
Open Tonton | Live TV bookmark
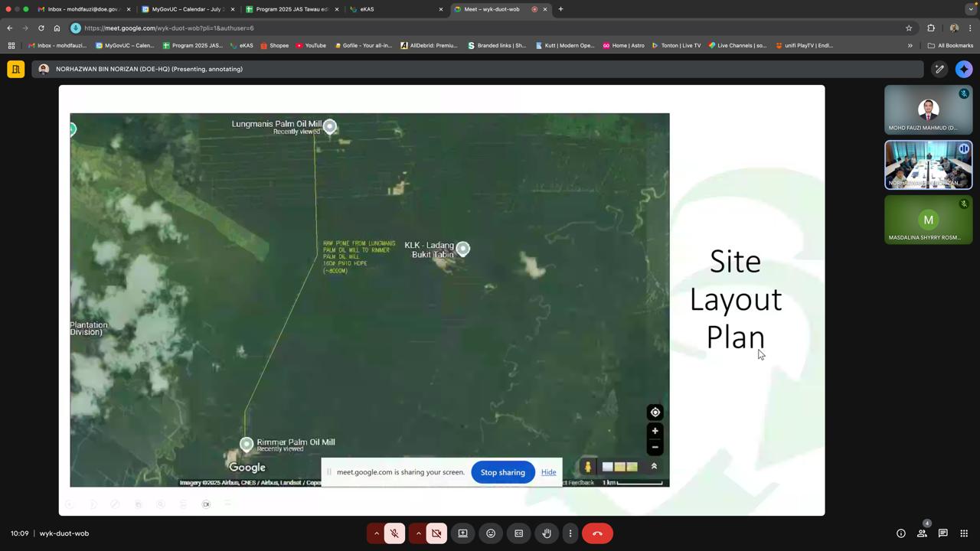(x=676, y=45)
